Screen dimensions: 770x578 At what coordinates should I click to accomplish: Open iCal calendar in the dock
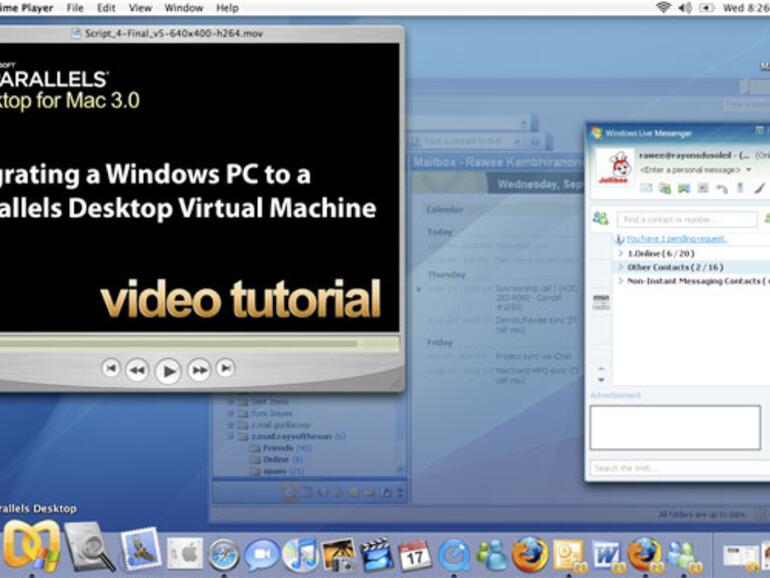coord(414,553)
